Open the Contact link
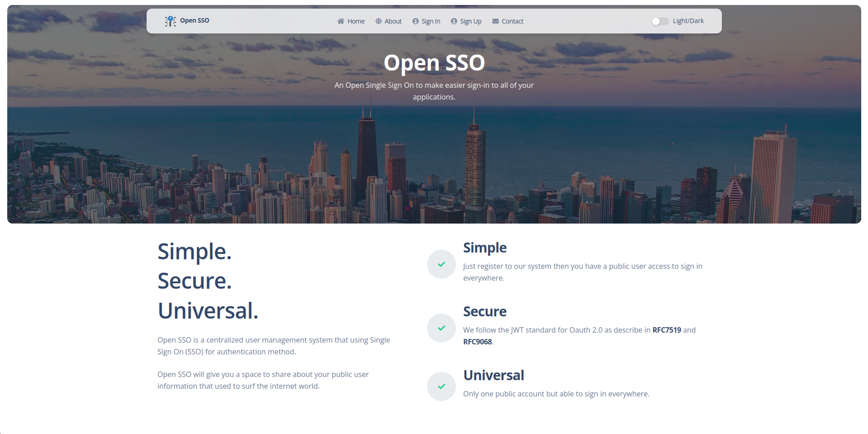 [513, 21]
